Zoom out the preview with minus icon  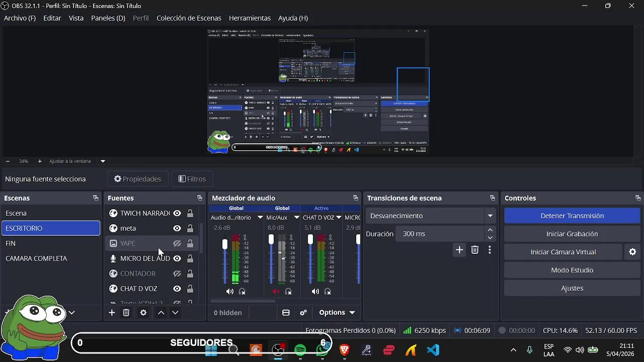pyautogui.click(x=8, y=161)
